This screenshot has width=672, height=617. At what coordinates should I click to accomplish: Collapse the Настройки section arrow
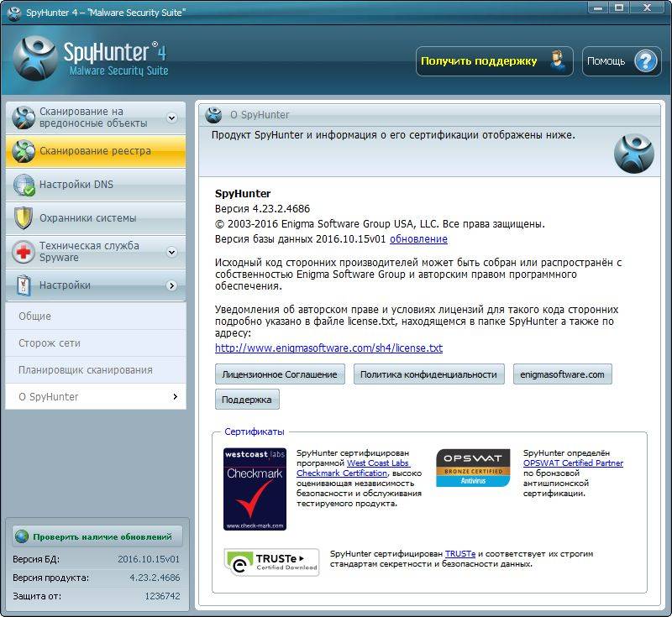[172, 285]
